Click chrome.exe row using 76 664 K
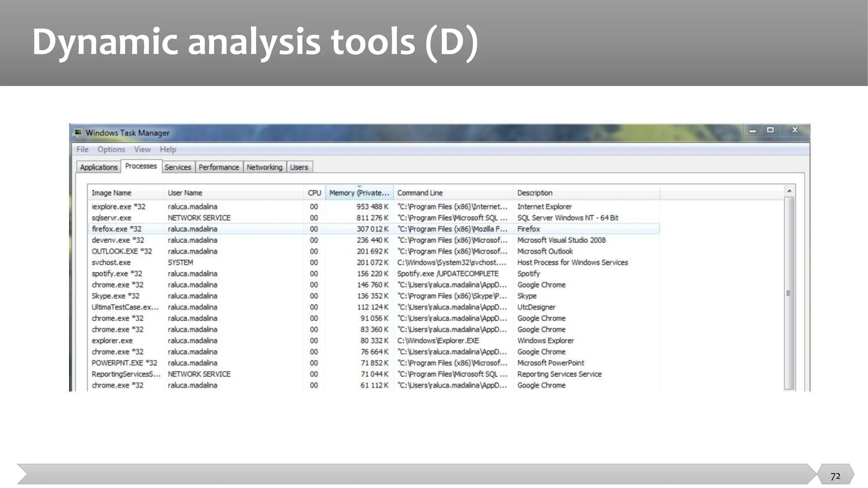The width and height of the screenshot is (868, 488). tap(374, 352)
